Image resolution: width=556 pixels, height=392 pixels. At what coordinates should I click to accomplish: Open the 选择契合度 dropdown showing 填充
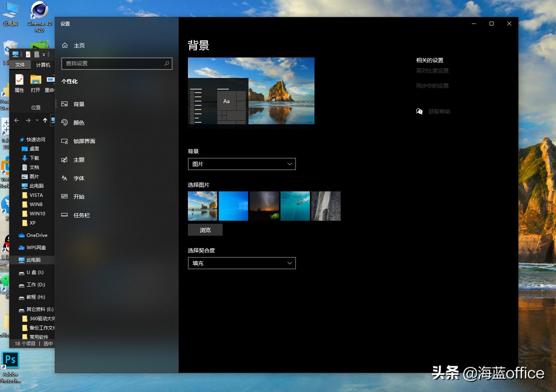(x=242, y=263)
